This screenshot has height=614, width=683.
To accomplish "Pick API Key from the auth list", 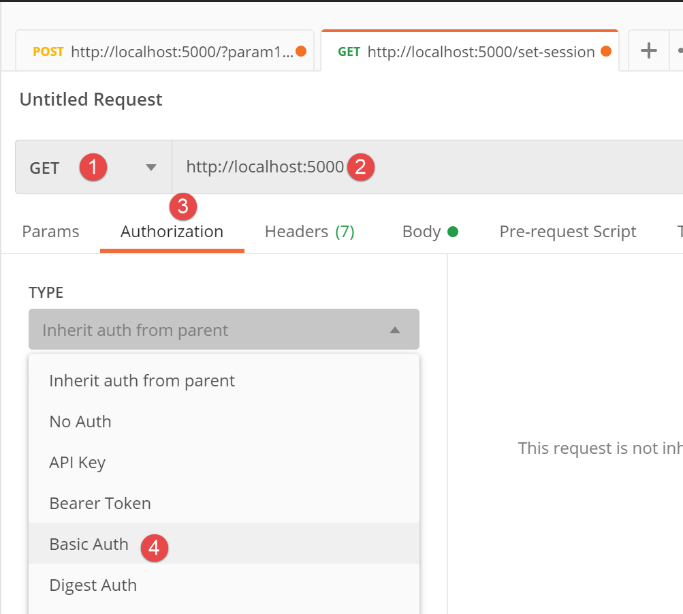I will [x=77, y=463].
